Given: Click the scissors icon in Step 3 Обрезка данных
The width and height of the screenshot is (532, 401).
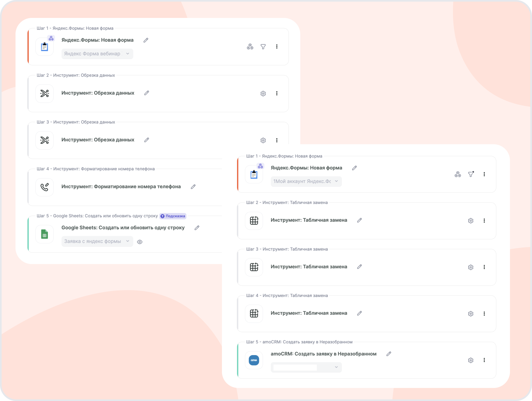Looking at the screenshot, I should pos(45,140).
